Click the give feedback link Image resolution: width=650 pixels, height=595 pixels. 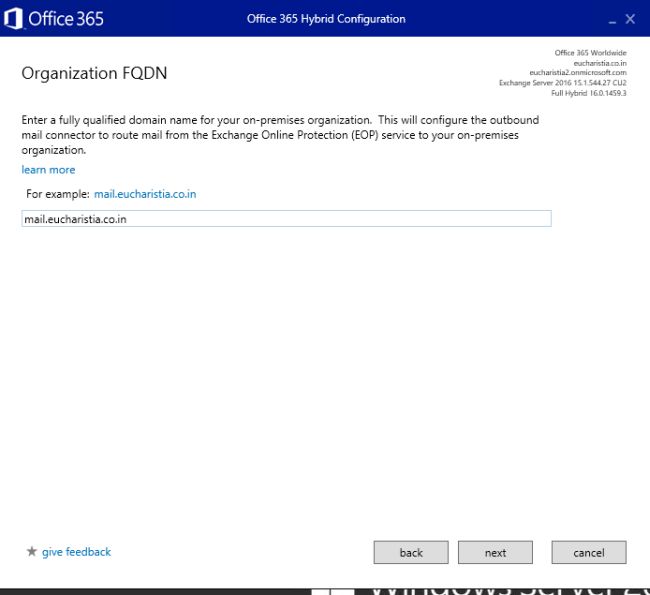coord(76,552)
